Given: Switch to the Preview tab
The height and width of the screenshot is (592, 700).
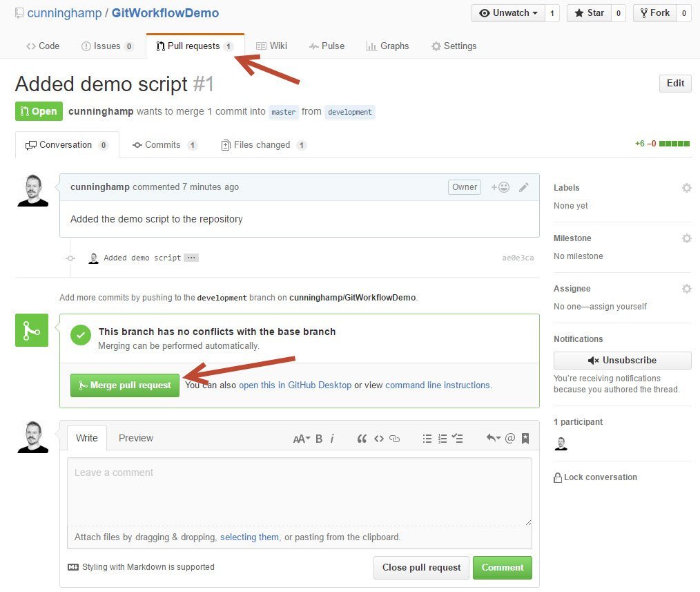Looking at the screenshot, I should pos(136,438).
